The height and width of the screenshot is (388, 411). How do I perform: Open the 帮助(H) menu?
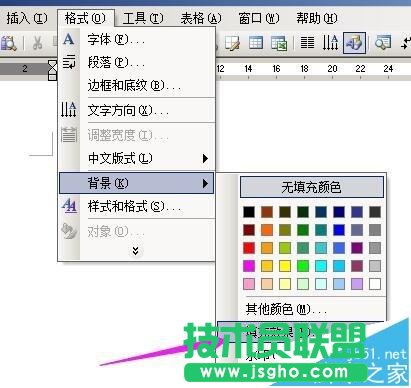click(x=317, y=18)
